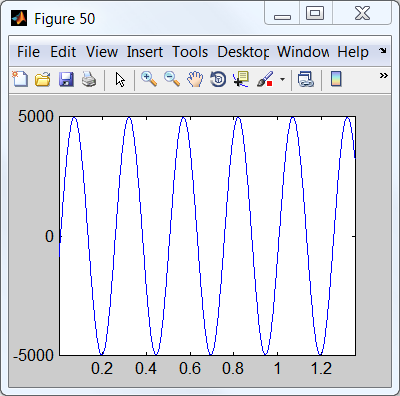Open the Brush color dropdown arrow
Image resolution: width=400 pixels, height=396 pixels.
(283, 80)
